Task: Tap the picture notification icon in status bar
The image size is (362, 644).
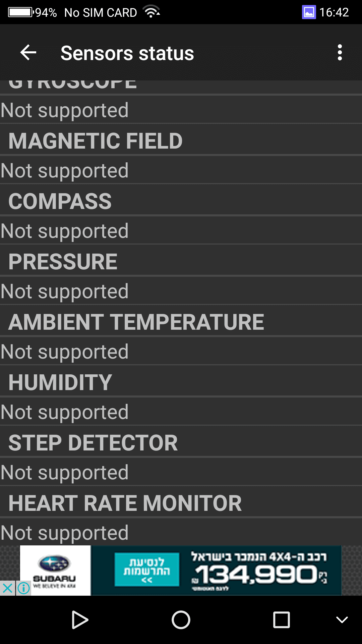Action: 309,12
